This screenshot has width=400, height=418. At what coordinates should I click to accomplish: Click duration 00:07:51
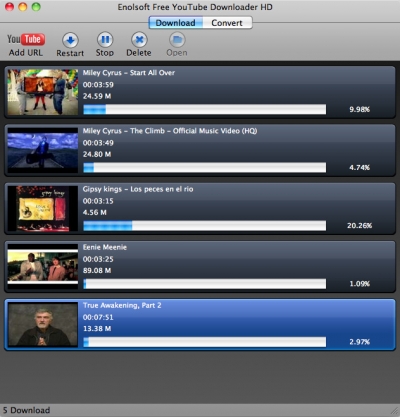click(98, 317)
